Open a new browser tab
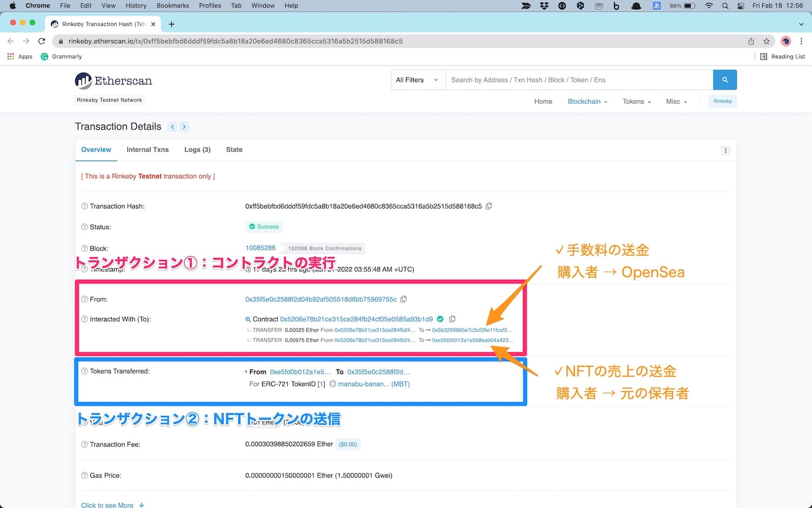The height and width of the screenshot is (508, 812). [172, 24]
